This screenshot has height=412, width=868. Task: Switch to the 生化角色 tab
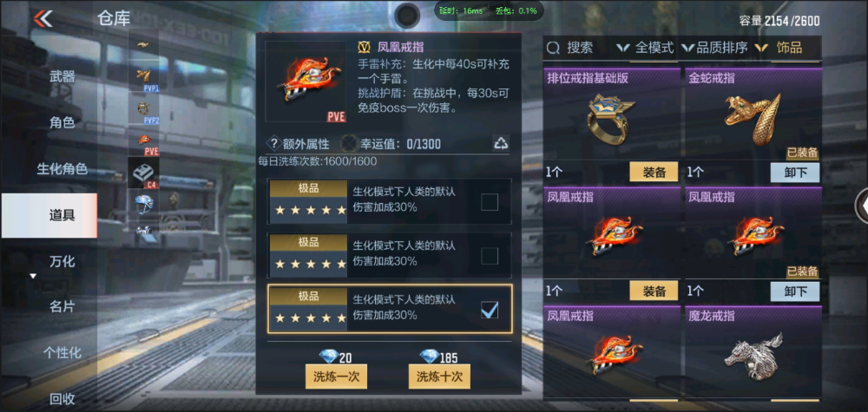[x=62, y=169]
